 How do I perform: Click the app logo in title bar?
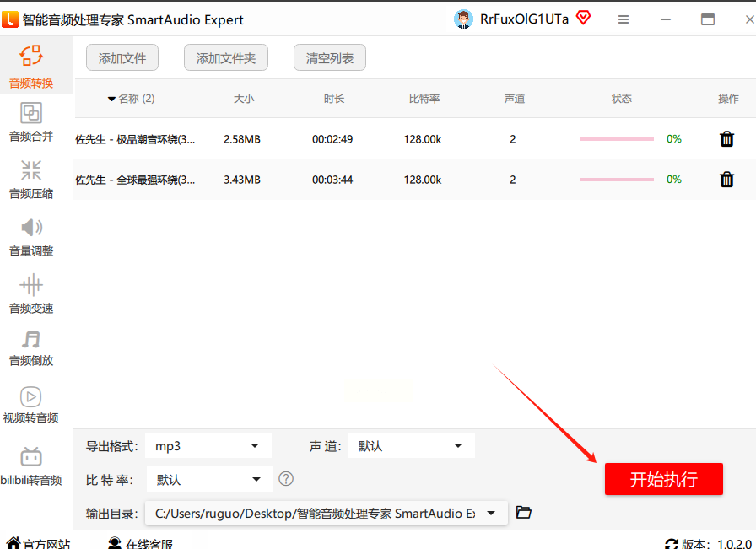point(9,19)
